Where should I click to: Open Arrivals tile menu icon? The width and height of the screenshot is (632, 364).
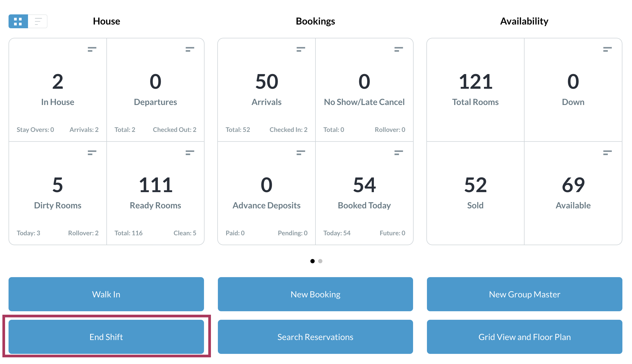pos(301,49)
